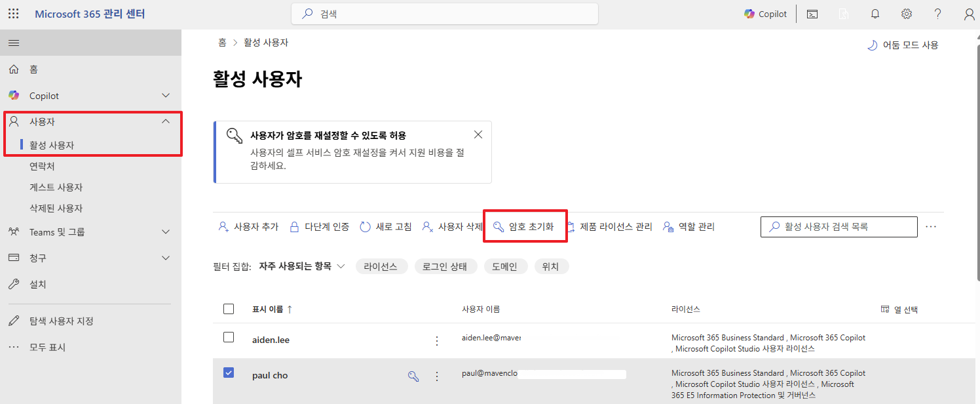
Task: Click the banner title 사용자가 암호를 재설정할 수 있도록 허용
Action: (328, 136)
